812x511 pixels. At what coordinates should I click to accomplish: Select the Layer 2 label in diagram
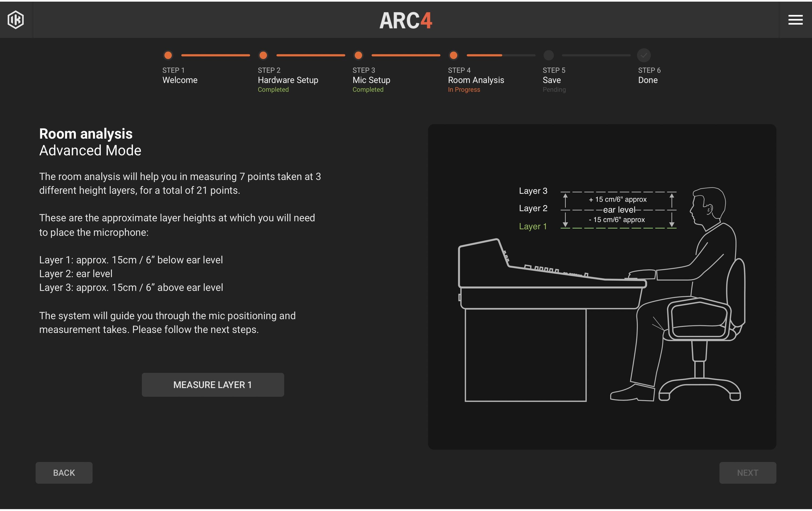coord(533,208)
